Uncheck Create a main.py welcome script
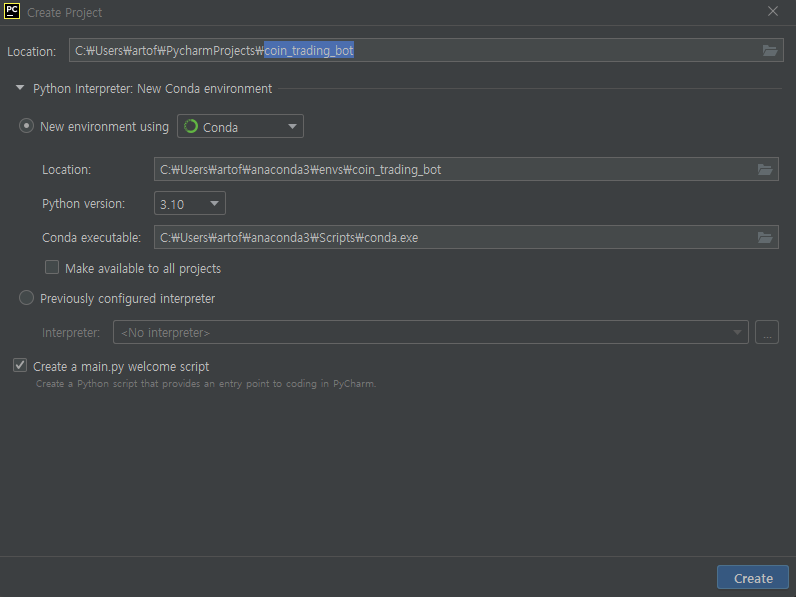The image size is (796, 597). click(20, 365)
